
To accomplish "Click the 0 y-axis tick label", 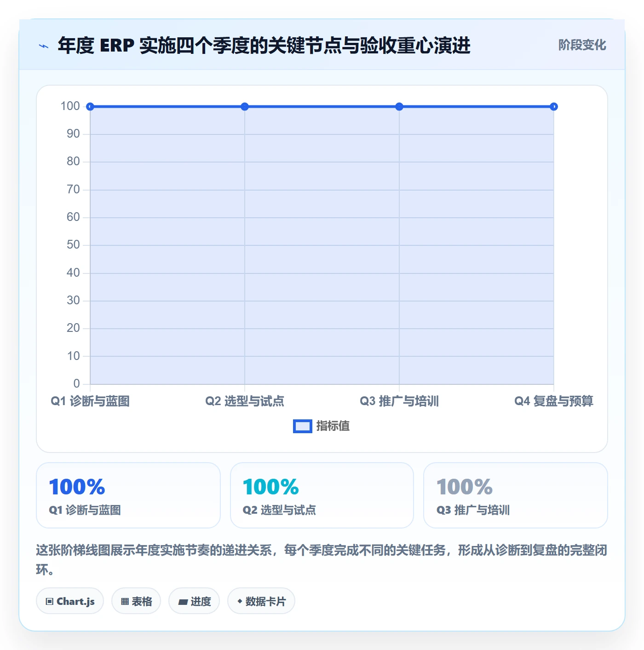I will (x=77, y=384).
